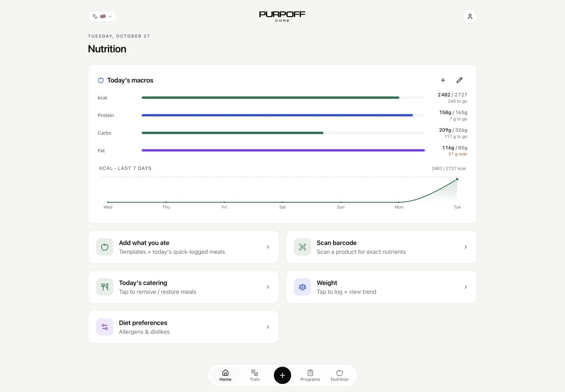Switch to the Programs tab

coord(310,375)
